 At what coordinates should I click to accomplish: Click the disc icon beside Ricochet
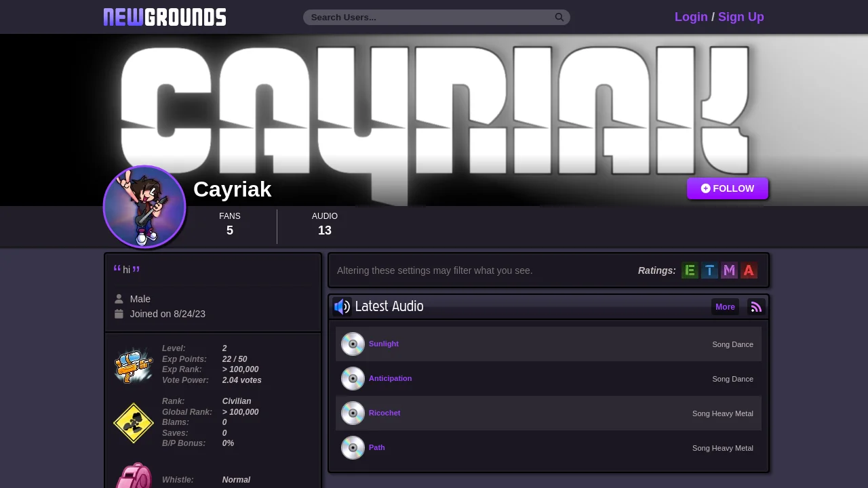[x=353, y=413]
